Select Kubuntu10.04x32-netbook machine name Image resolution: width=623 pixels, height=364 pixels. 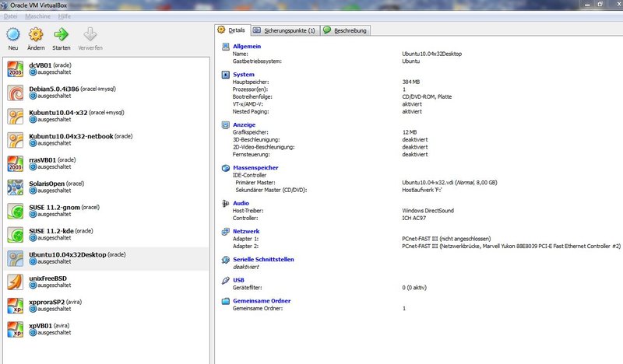point(71,136)
